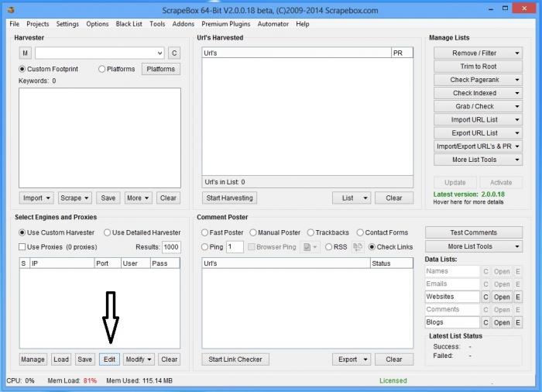
Task: Click the M button beside the footprint box
Action: pos(25,53)
